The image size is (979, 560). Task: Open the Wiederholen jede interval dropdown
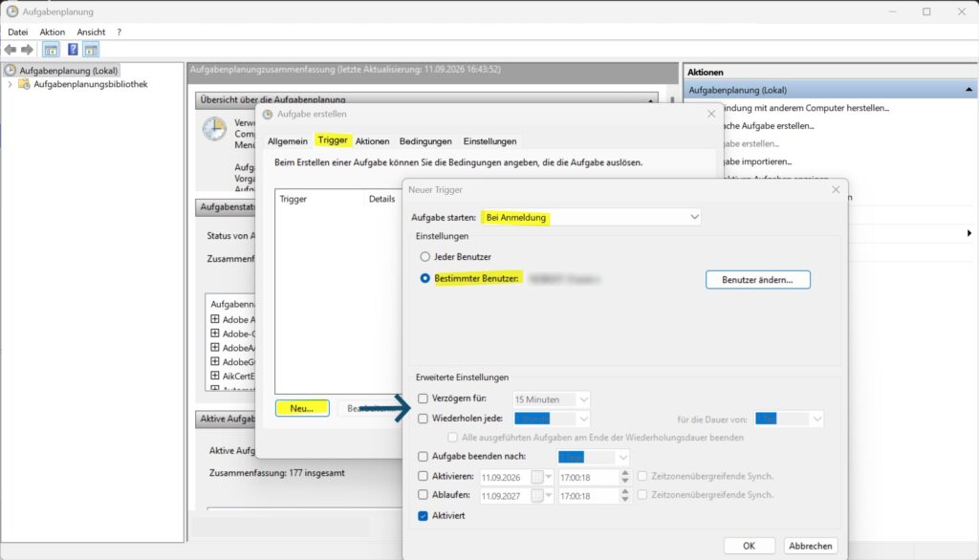pos(552,419)
